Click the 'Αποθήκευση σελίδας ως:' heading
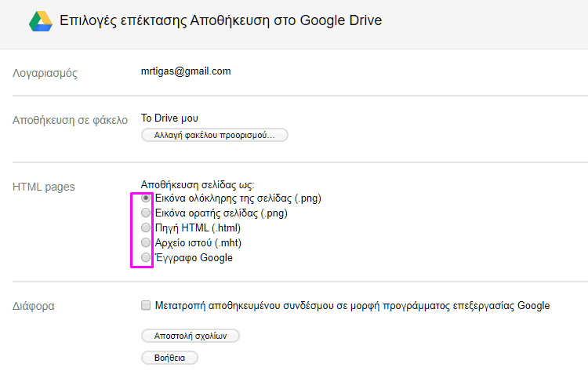The image size is (588, 382). click(x=198, y=184)
